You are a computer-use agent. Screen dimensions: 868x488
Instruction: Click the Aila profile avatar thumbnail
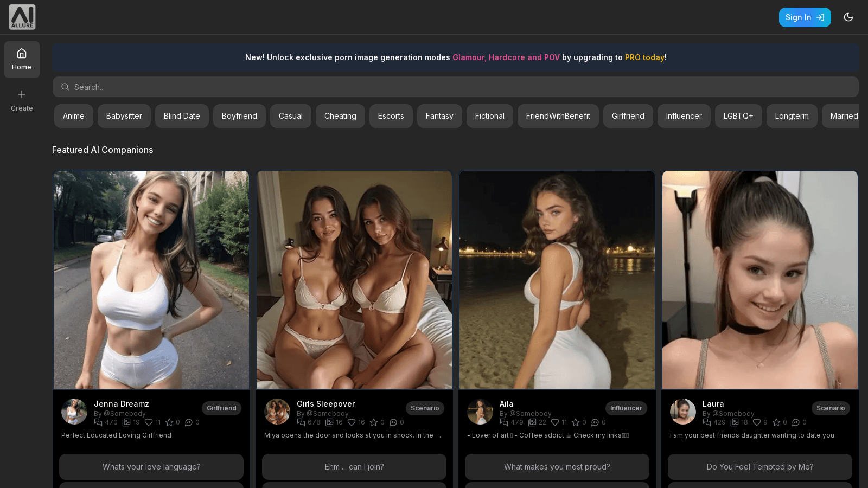[x=480, y=412]
